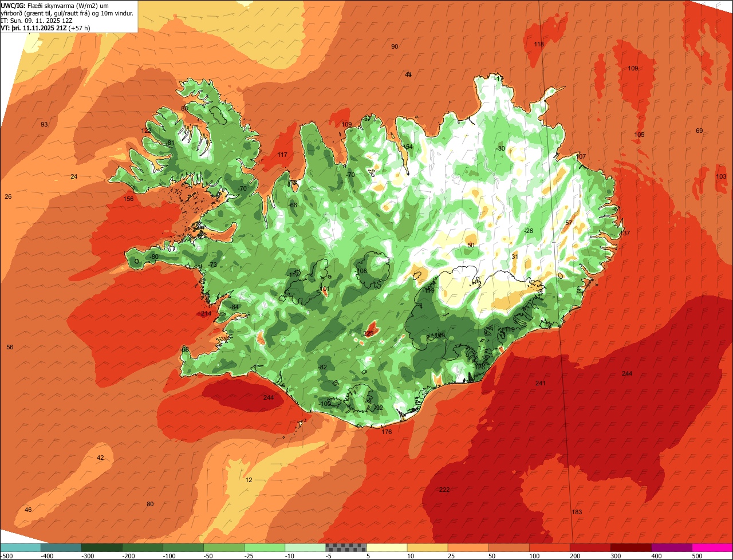733x560 pixels.
Task: Click the value 107 on the east coast
Action: point(581,156)
